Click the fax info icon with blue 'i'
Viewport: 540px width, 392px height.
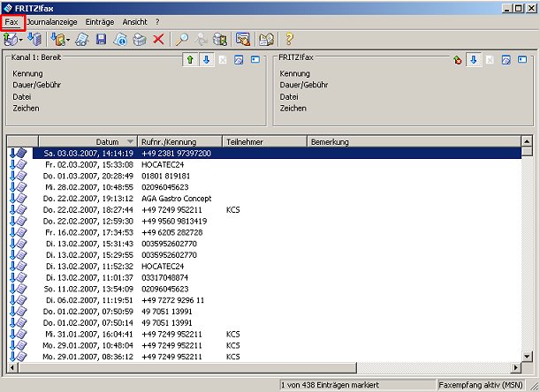[x=120, y=39]
